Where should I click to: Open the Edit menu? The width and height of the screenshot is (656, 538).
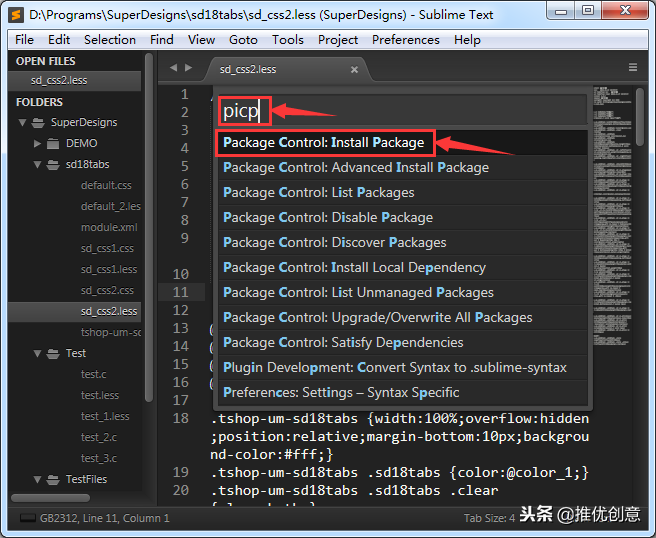coord(59,40)
